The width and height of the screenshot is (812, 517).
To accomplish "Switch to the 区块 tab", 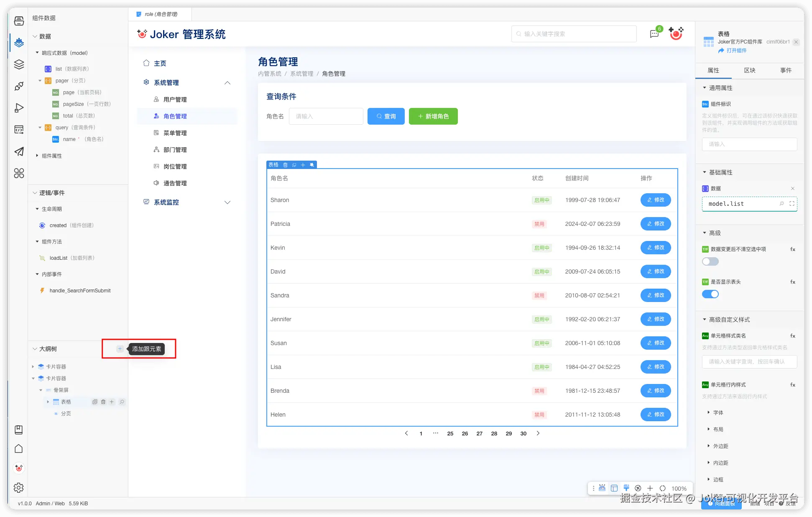I will [749, 70].
